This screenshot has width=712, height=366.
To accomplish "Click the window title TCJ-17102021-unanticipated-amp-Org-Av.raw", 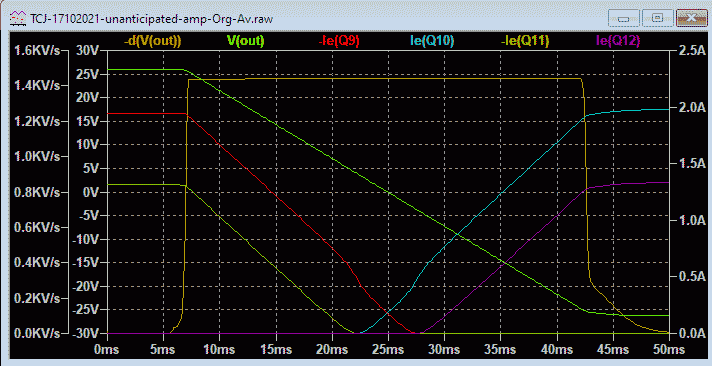I will click(152, 19).
